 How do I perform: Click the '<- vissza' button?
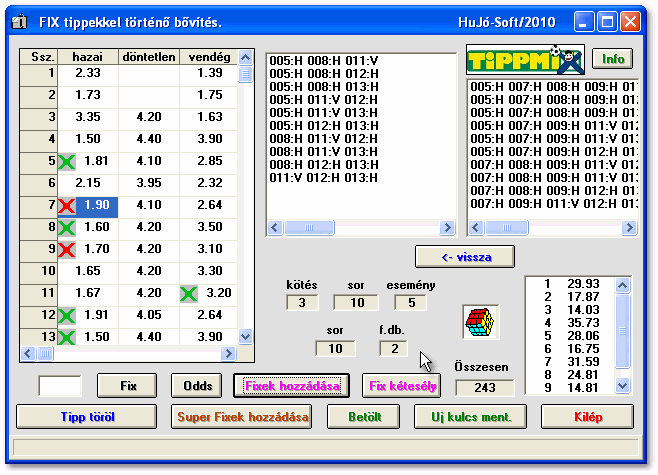tap(465, 257)
